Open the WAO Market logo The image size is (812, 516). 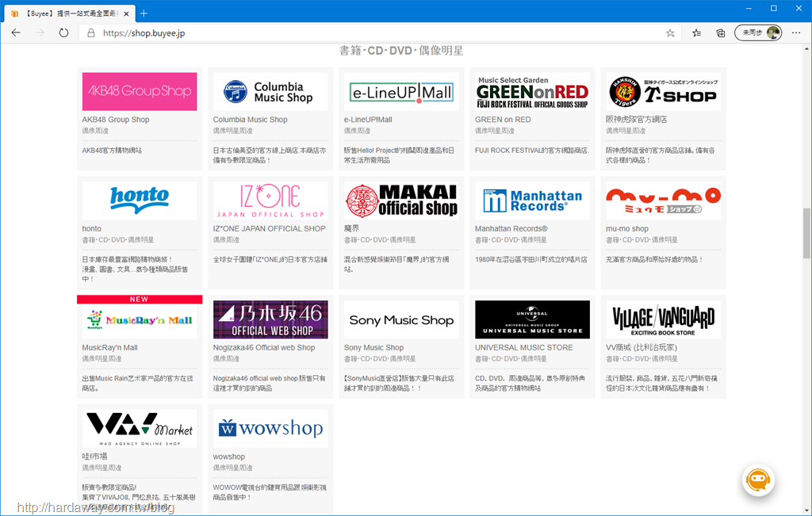pyautogui.click(x=140, y=429)
